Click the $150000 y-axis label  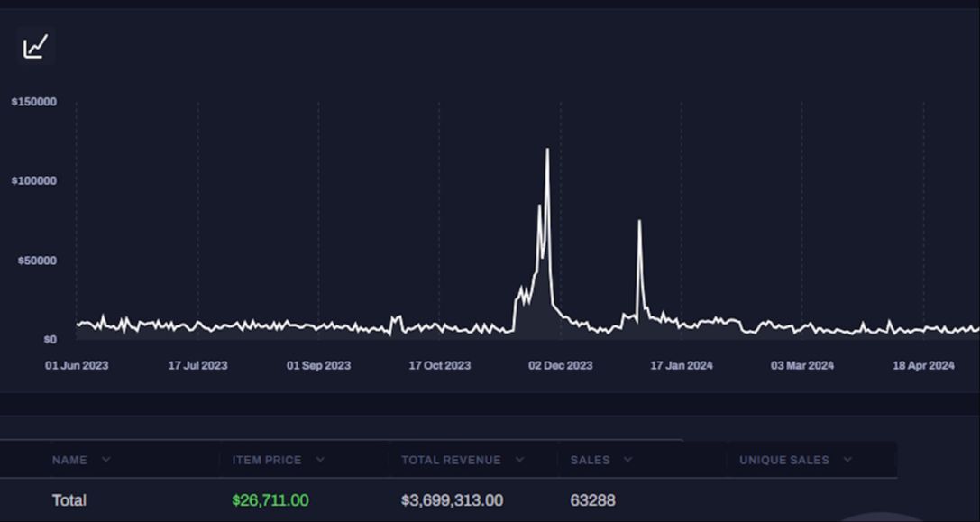[x=33, y=101]
